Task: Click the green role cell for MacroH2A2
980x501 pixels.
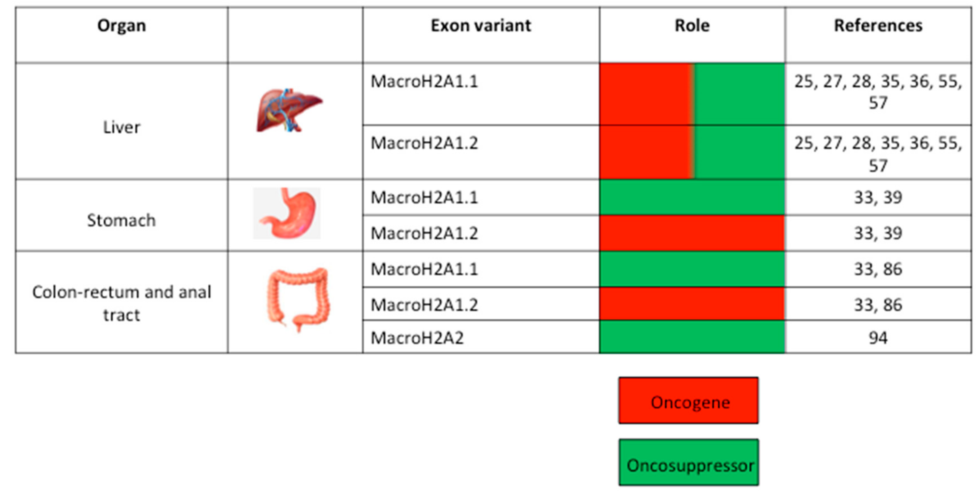Action: click(691, 337)
